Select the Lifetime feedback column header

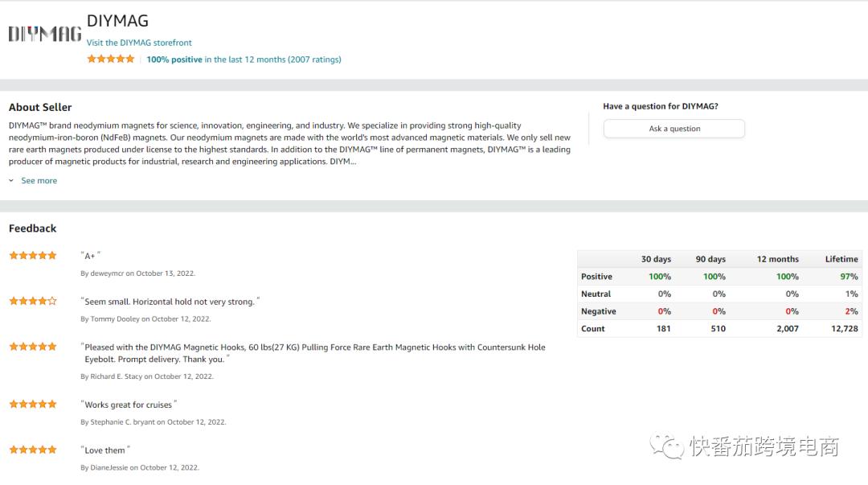click(841, 259)
